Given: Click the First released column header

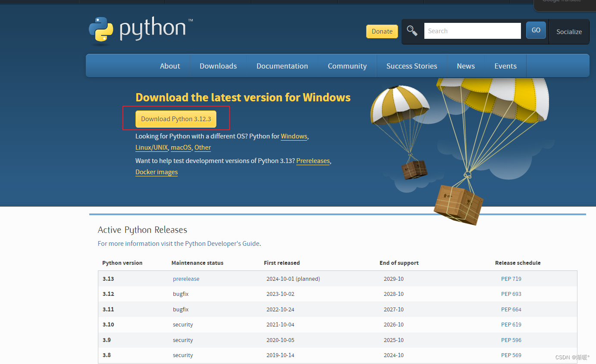Looking at the screenshot, I should click(x=282, y=263).
